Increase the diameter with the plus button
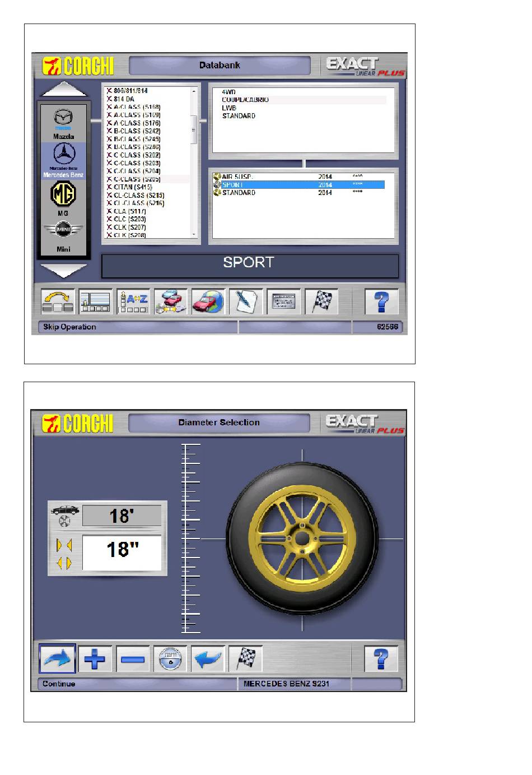 click(x=95, y=658)
